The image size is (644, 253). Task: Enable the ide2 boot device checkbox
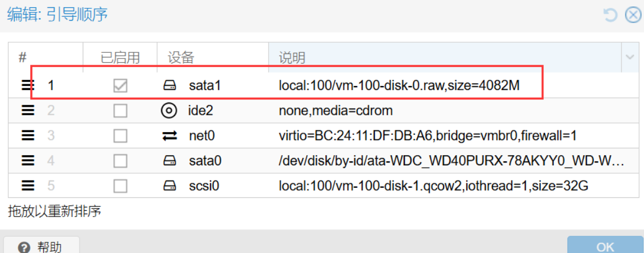coord(120,111)
